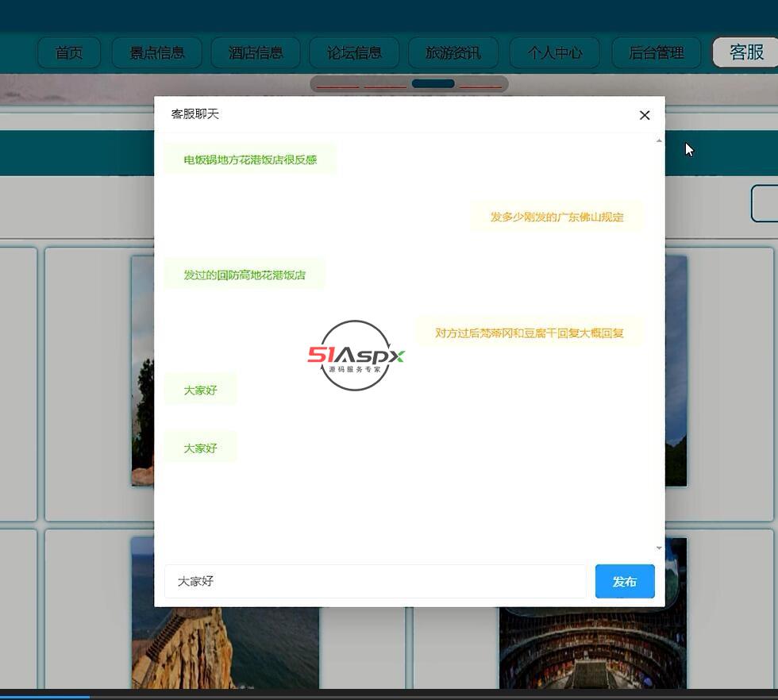Click the 客服 button in navbar
This screenshot has width=778, height=700.
click(746, 52)
